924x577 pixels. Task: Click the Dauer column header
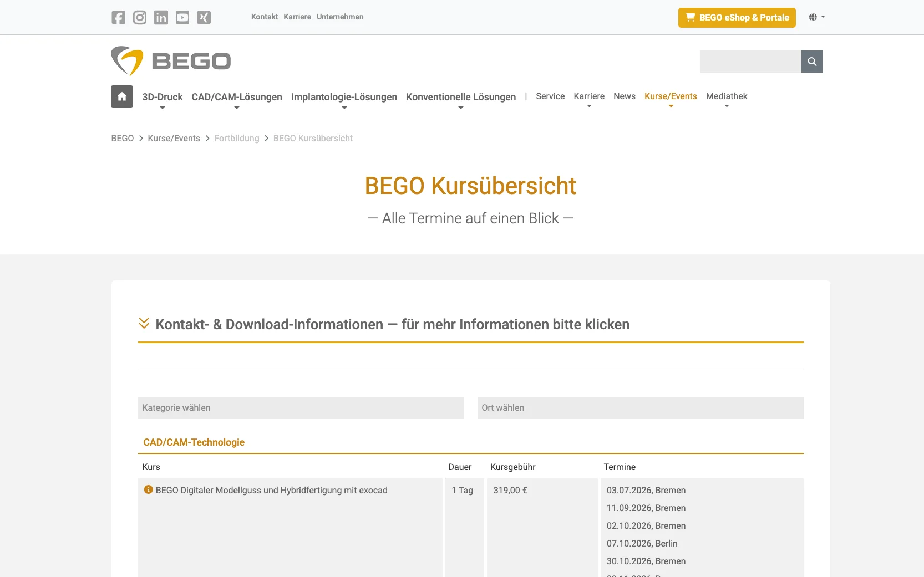coord(460,467)
